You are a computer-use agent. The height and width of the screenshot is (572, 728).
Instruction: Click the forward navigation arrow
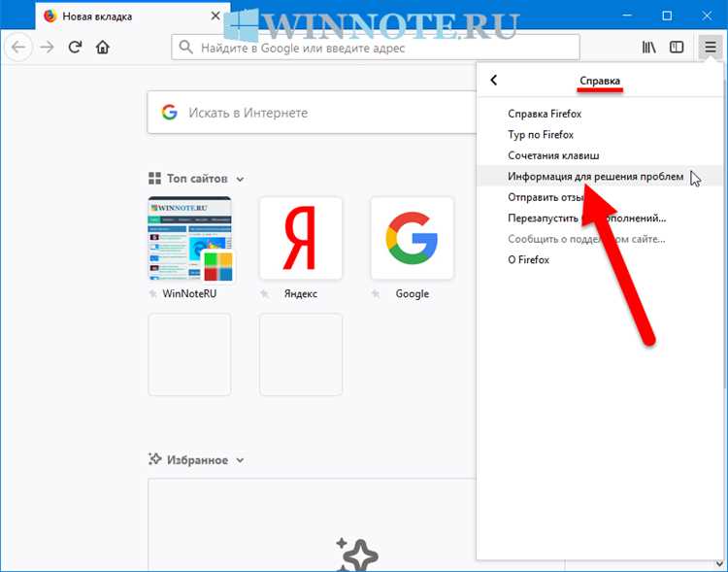coord(48,48)
